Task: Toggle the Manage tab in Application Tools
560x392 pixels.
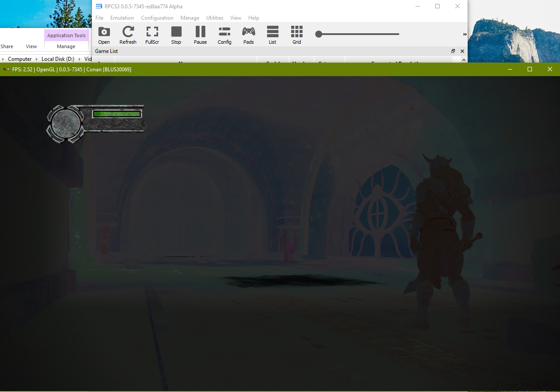Action: click(66, 46)
